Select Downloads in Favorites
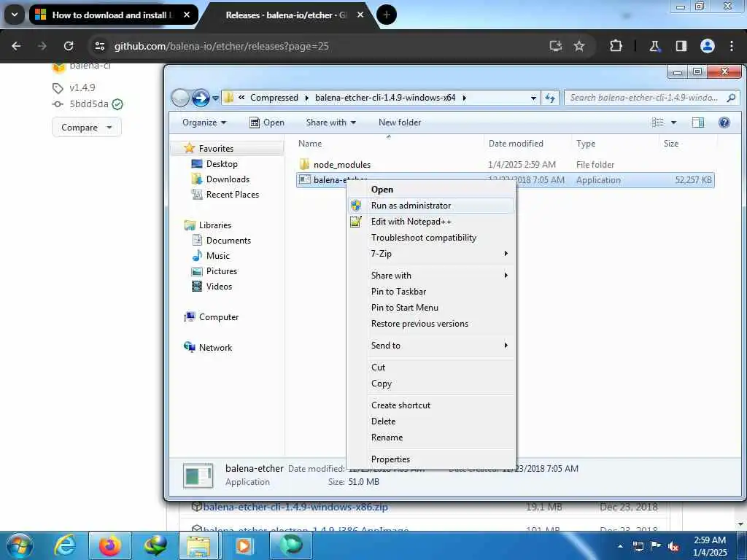This screenshot has height=560, width=747. (228, 179)
